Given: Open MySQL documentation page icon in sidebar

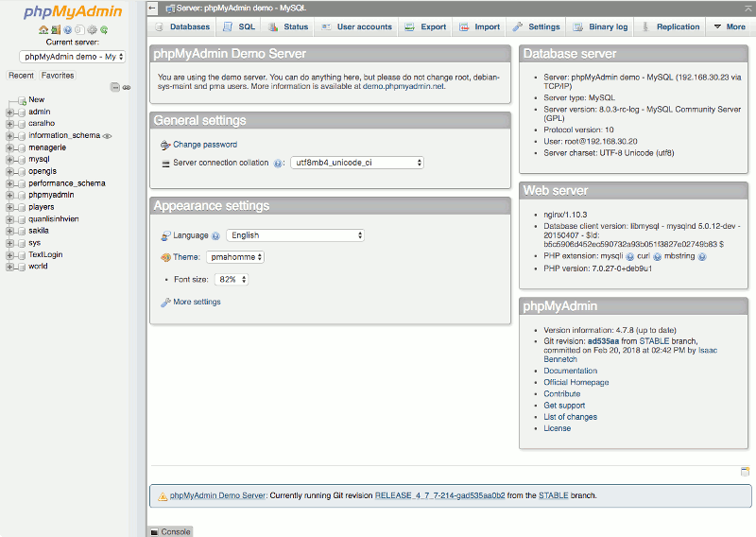Looking at the screenshot, I should (79, 30).
